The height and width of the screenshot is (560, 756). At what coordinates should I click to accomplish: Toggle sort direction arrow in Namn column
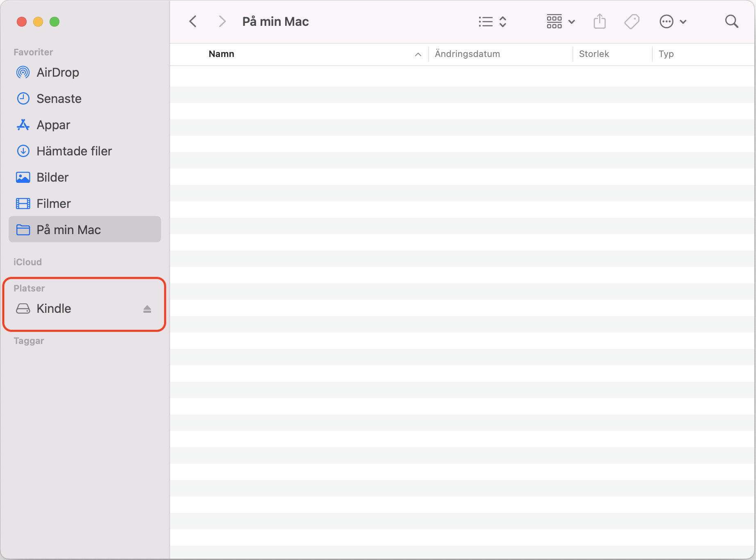(418, 55)
